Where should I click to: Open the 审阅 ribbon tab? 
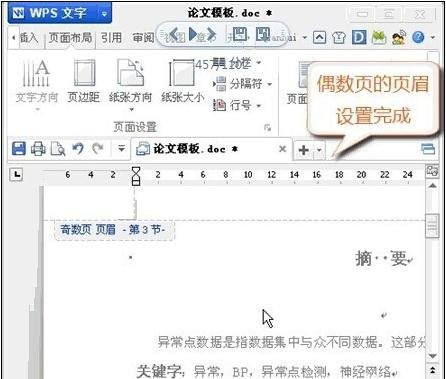[x=143, y=38]
